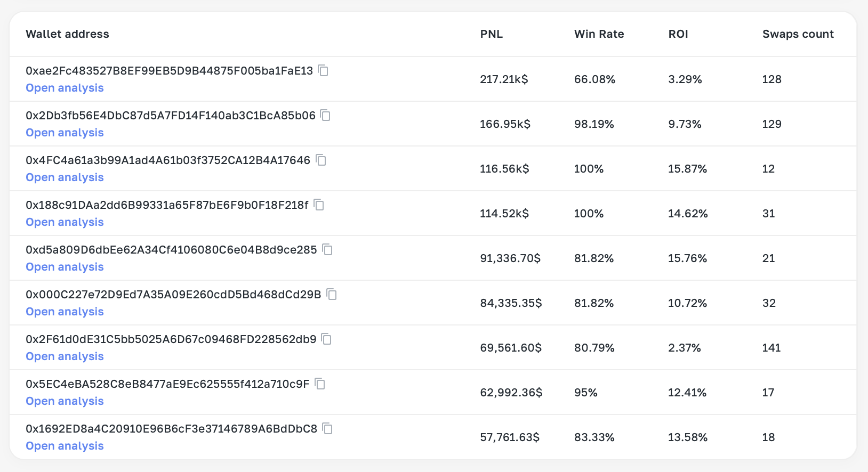Copy wallet address 0xae2Fc483527B8EF99EB5D9B44875F005ba1FaE13
This screenshot has height=472, width=868.
tap(324, 70)
